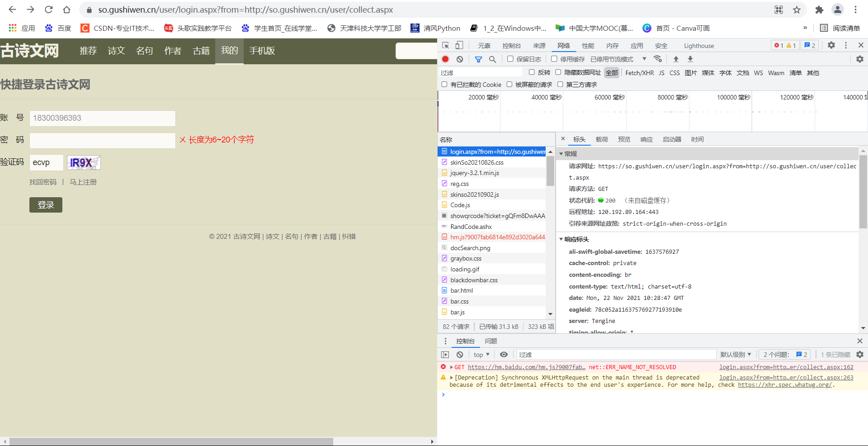The image size is (868, 446).
Task: Toggle the 隐藏数据网址 checkbox
Action: pyautogui.click(x=558, y=72)
